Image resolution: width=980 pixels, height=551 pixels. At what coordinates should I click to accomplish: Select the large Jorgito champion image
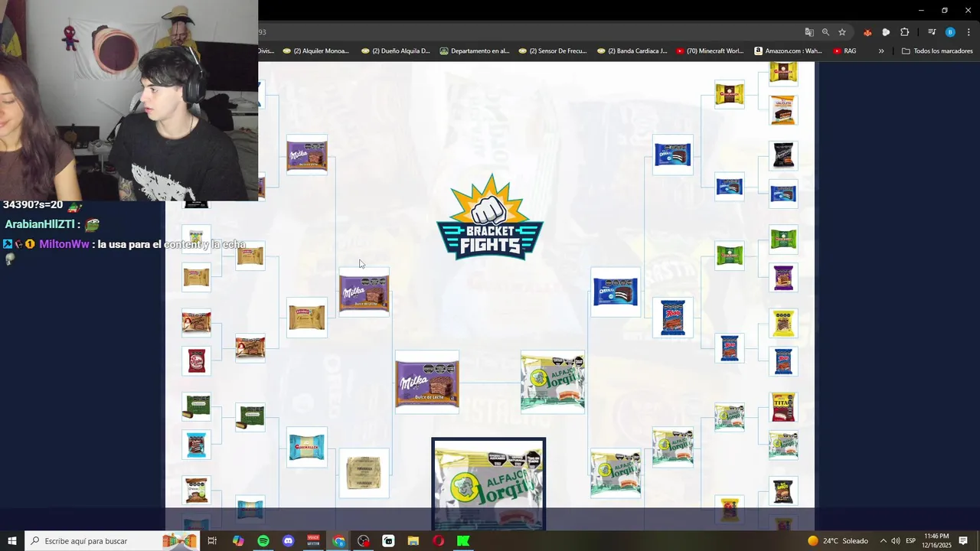[x=488, y=484]
